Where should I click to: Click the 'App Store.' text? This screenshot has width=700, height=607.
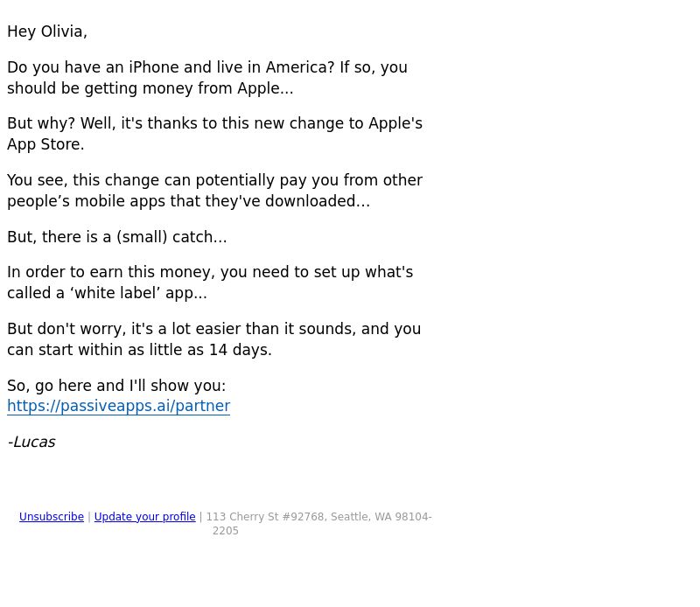(45, 144)
